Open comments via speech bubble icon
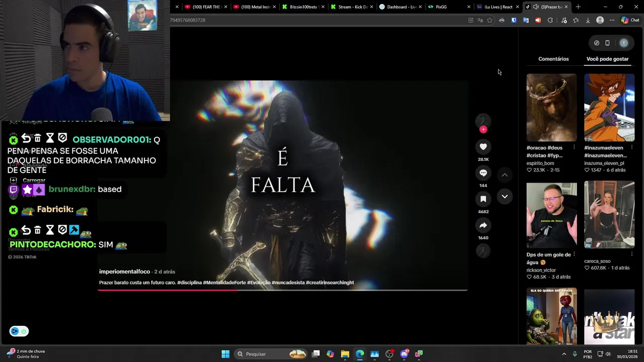 pyautogui.click(x=483, y=173)
